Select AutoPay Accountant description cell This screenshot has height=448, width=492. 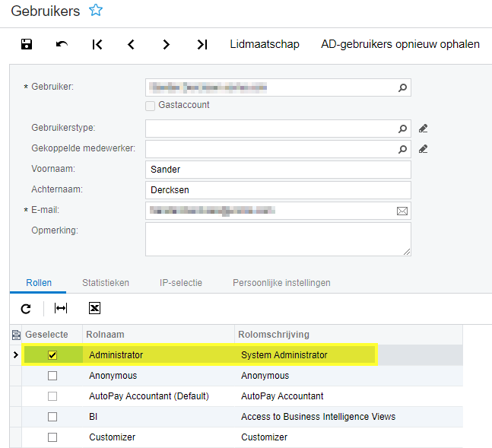pyautogui.click(x=348, y=396)
